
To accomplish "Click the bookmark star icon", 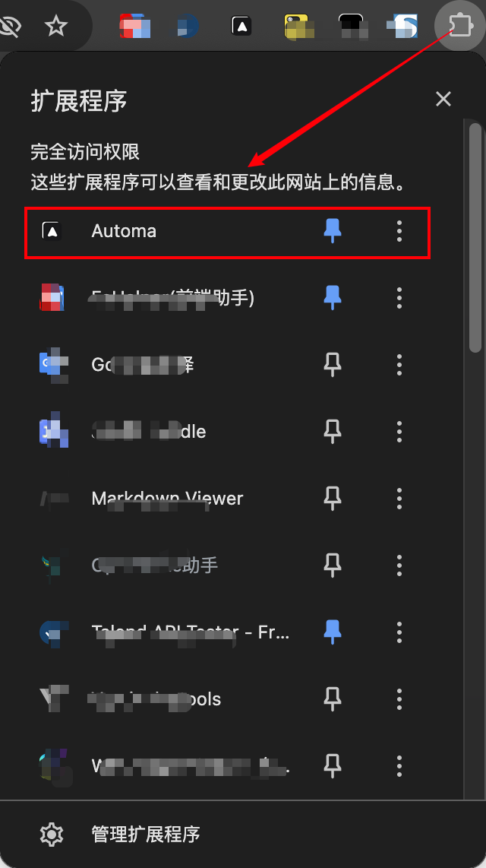I will tap(56, 27).
